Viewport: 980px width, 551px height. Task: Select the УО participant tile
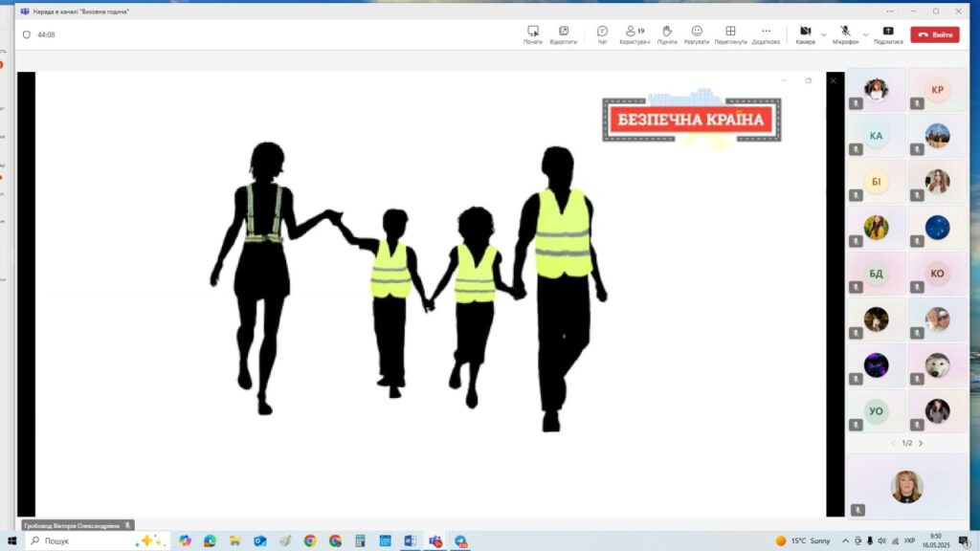click(876, 411)
